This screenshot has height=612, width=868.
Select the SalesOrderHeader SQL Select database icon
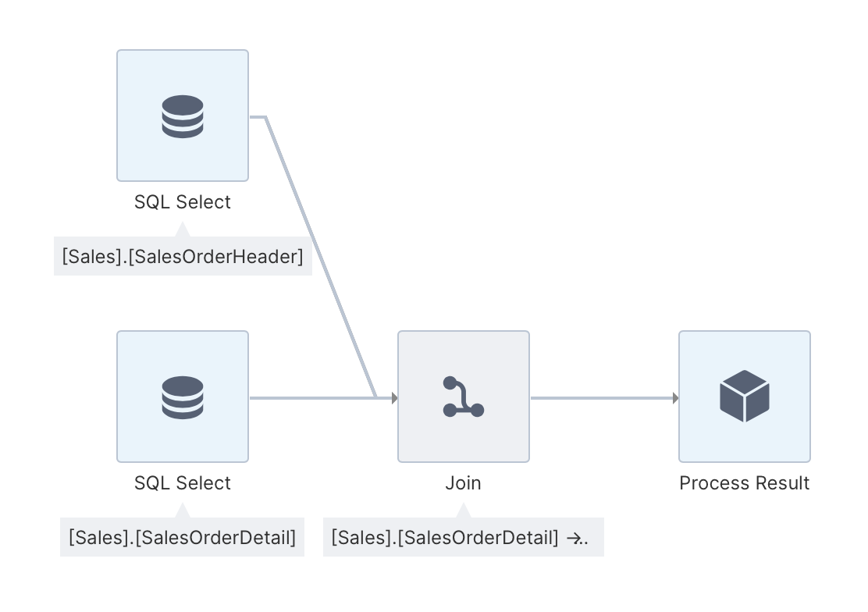pyautogui.click(x=183, y=116)
